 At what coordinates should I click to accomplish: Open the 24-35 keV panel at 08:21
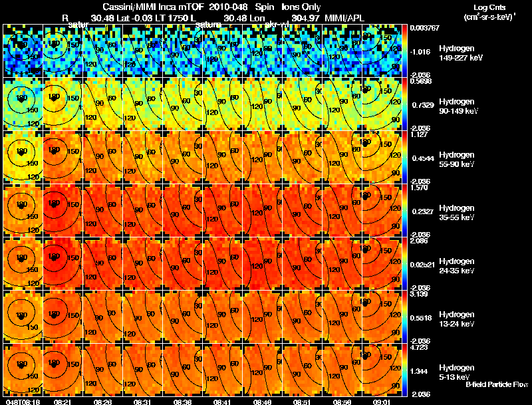click(63, 263)
